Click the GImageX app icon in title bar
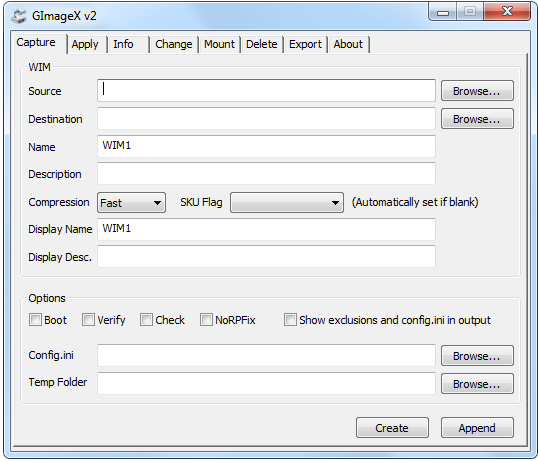Screen dimensions: 538x461 click(19, 16)
